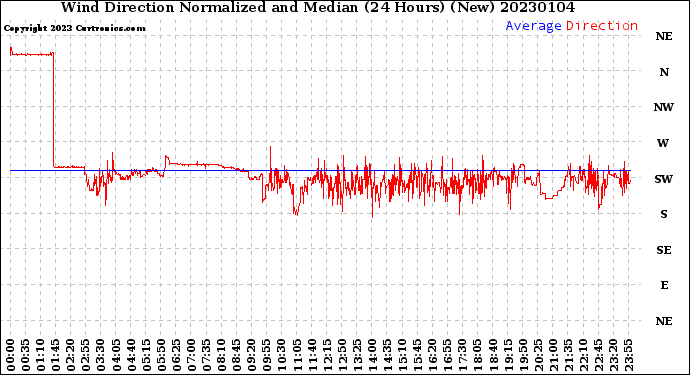Click the NE label at bottom of axis
Screen dimensions: 690x375
[664, 321]
